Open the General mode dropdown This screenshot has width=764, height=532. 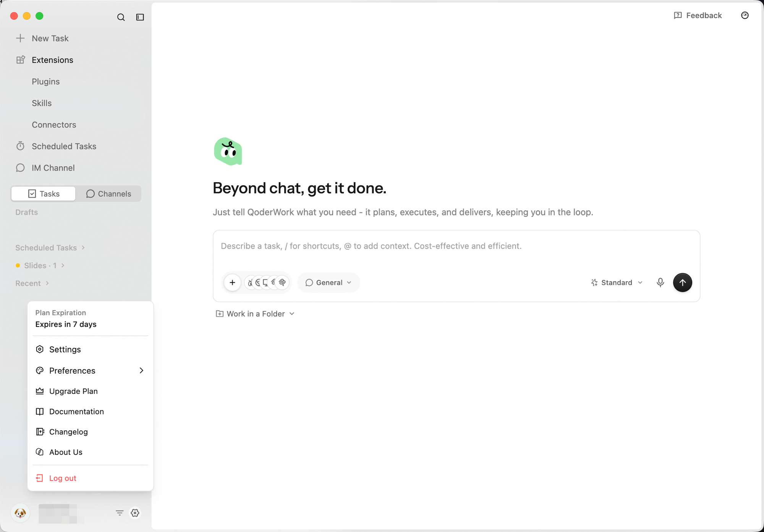pyautogui.click(x=329, y=283)
